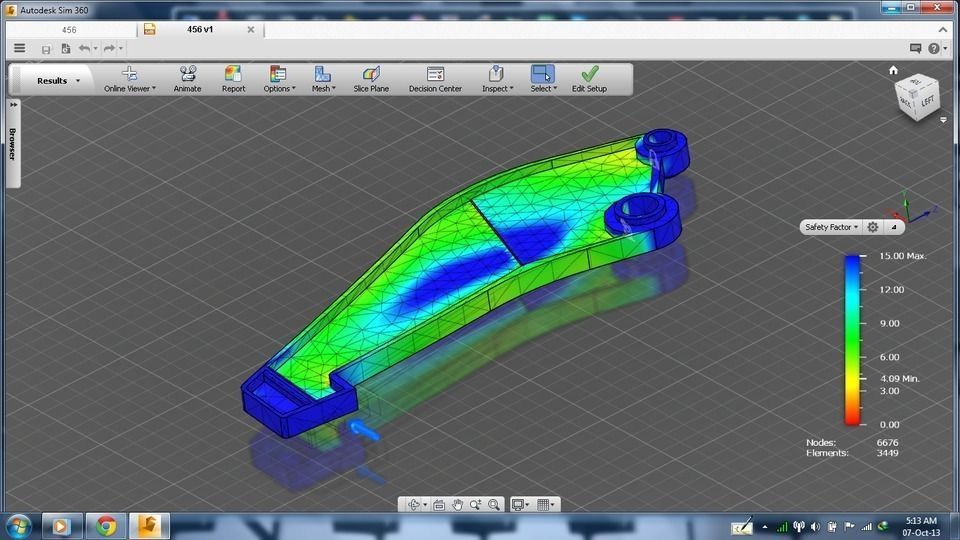Open display settings monitor icon

(518, 504)
